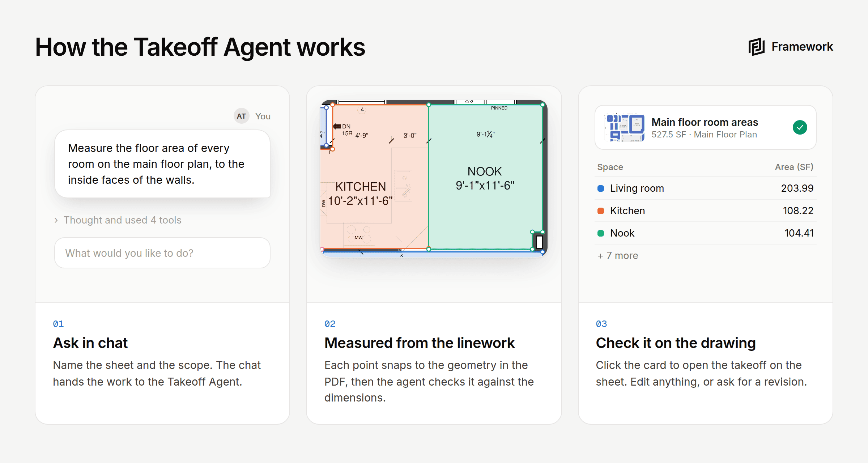The width and height of the screenshot is (868, 463).
Task: Expand 'Thought and used 4 tools'
Action: (118, 220)
